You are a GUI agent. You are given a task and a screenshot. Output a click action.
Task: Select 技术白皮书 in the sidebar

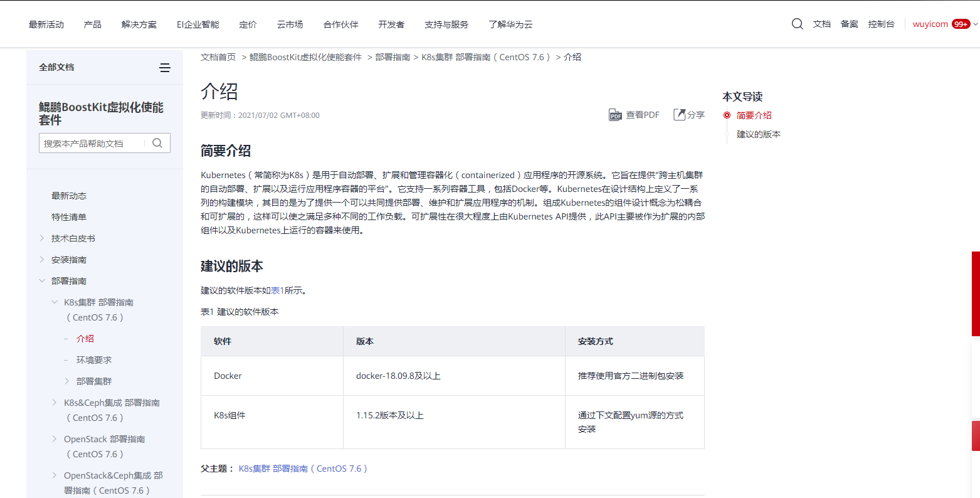73,238
